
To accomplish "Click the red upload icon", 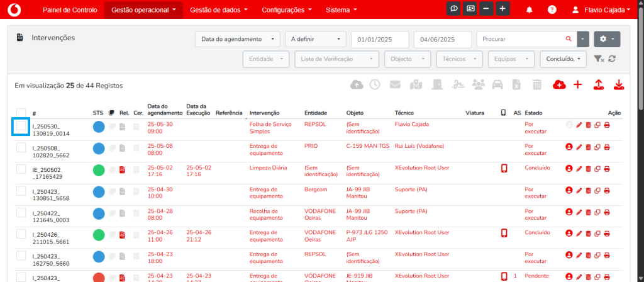I will [x=599, y=85].
